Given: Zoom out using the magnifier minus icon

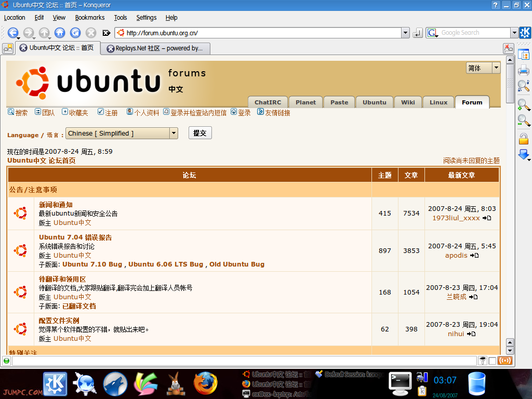Looking at the screenshot, I should (524, 121).
